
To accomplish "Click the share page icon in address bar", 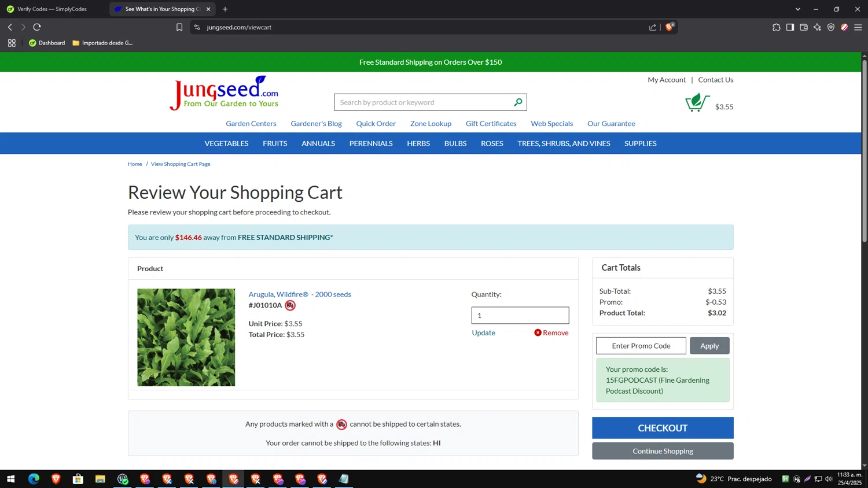I will tap(653, 27).
